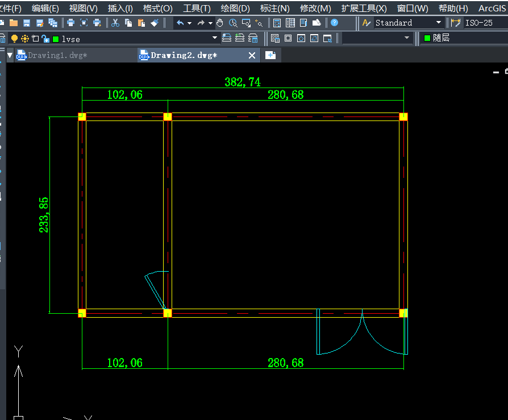The height and width of the screenshot is (420, 508).
Task: Open the 插入(I) menu
Action: pyautogui.click(x=120, y=8)
